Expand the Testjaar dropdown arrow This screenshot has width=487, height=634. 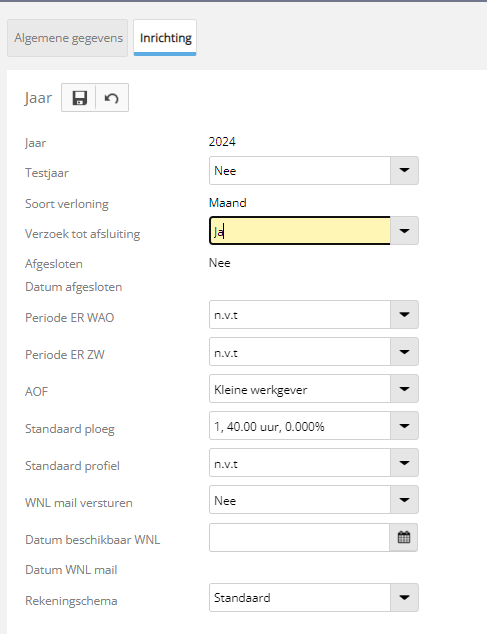(404, 170)
